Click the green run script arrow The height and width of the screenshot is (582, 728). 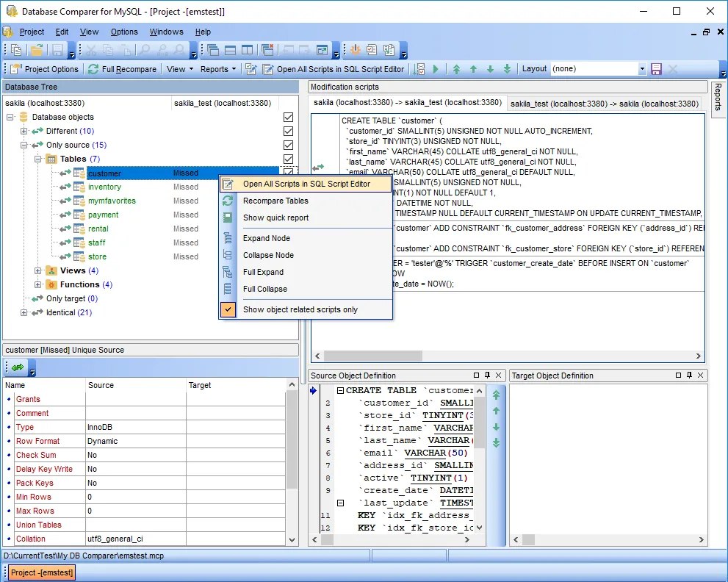pyautogui.click(x=436, y=69)
